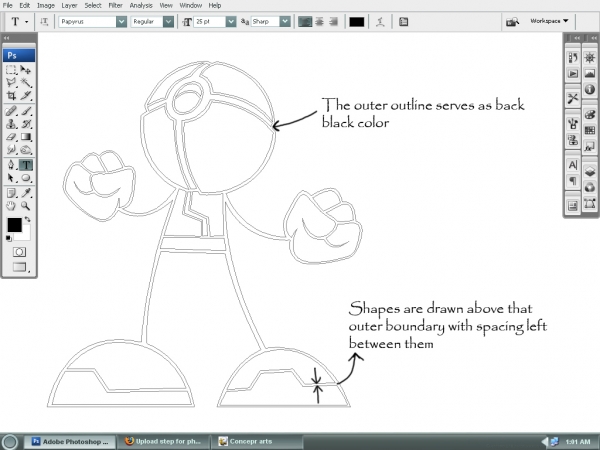Screen dimensions: 600x450
Task: Toggle text orientation in options bar
Action: click(44, 22)
